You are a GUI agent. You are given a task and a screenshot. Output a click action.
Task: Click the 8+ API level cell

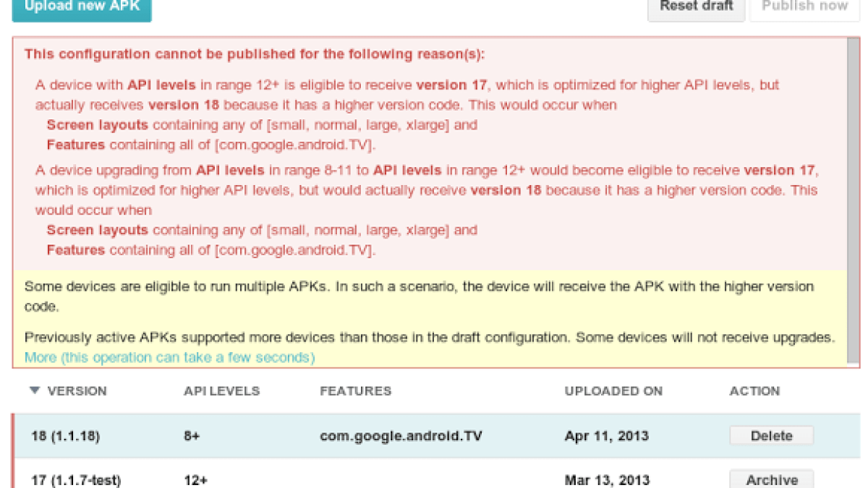[192, 436]
